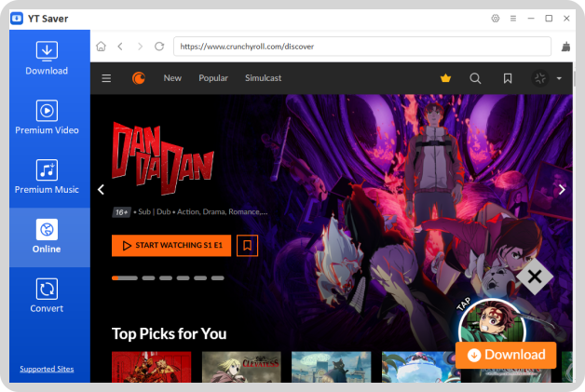The height and width of the screenshot is (392, 585).
Task: Click the premium crown icon
Action: [445, 78]
